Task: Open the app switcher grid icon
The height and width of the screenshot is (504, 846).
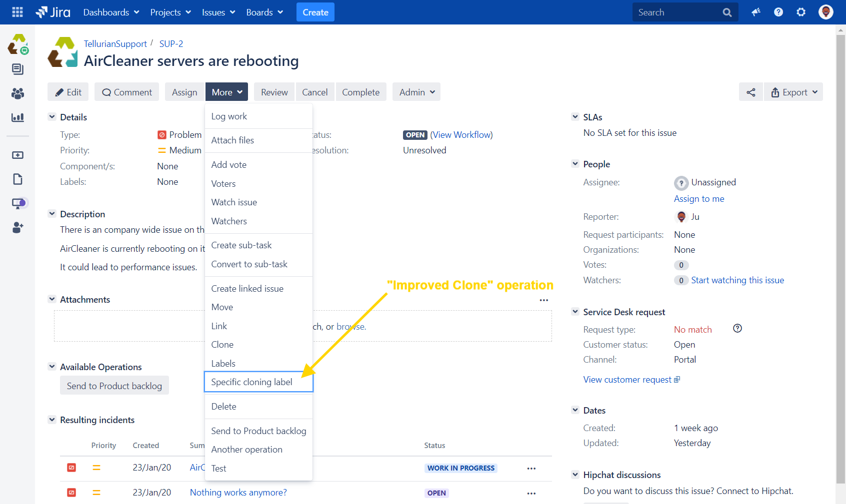Action: pos(17,12)
